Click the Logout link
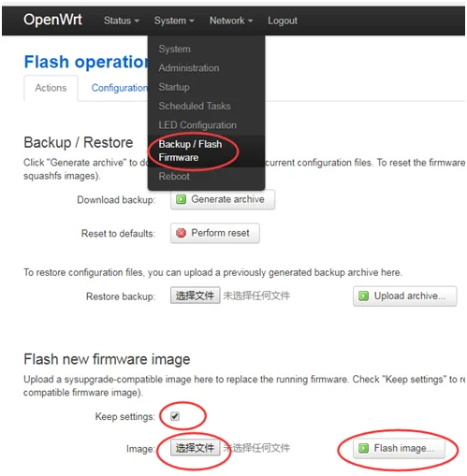The image size is (467, 476). click(x=283, y=21)
